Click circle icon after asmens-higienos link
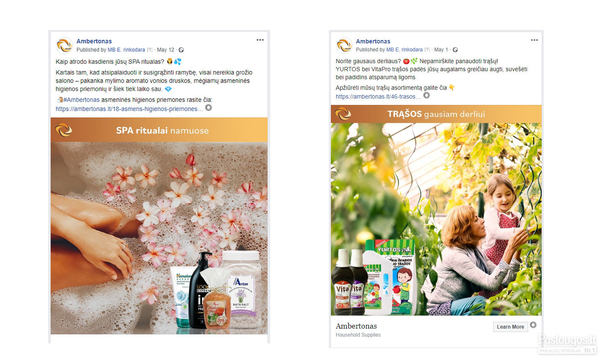 click(x=209, y=108)
